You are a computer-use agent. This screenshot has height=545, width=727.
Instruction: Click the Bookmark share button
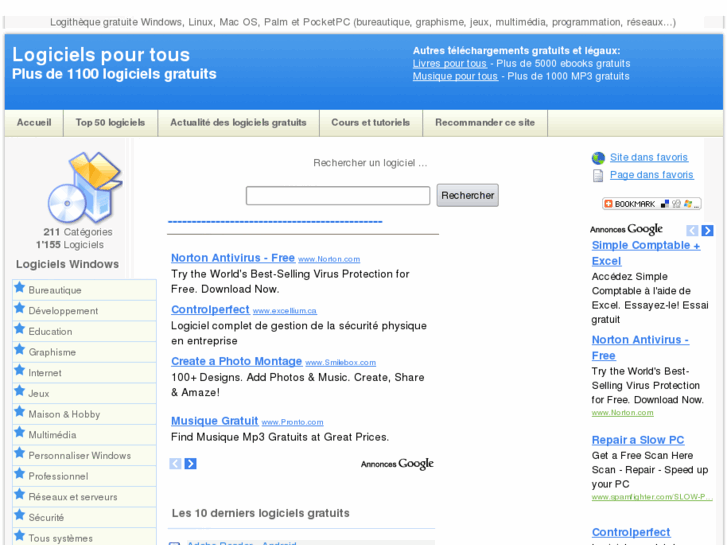[x=651, y=204]
